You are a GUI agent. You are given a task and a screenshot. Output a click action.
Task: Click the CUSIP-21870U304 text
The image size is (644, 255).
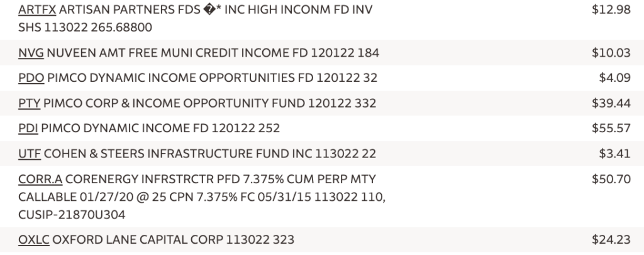72,215
